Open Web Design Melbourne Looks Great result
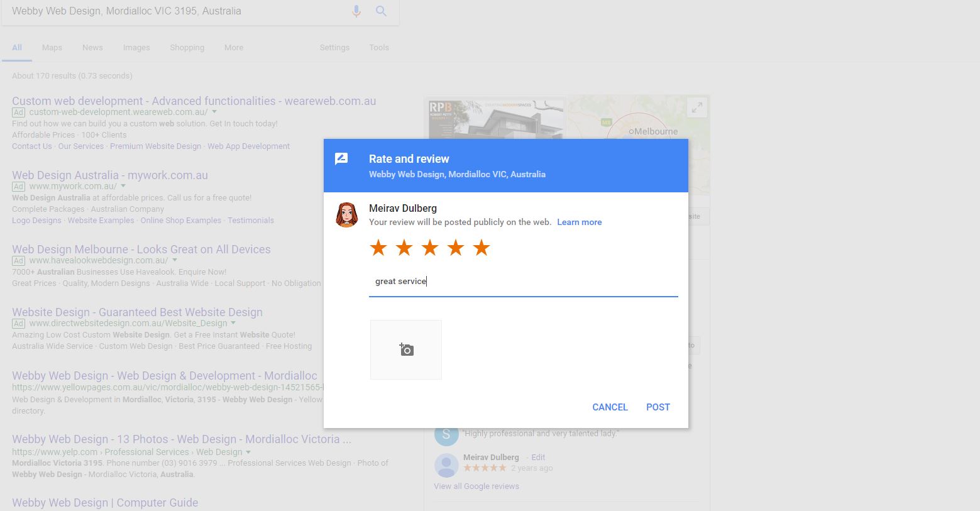 point(141,250)
